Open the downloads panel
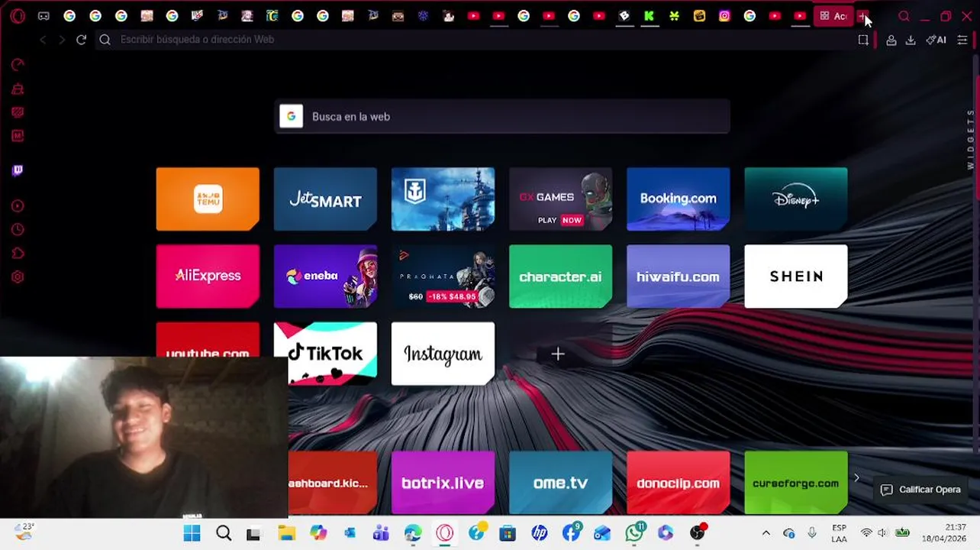This screenshot has height=550, width=980. tap(911, 40)
